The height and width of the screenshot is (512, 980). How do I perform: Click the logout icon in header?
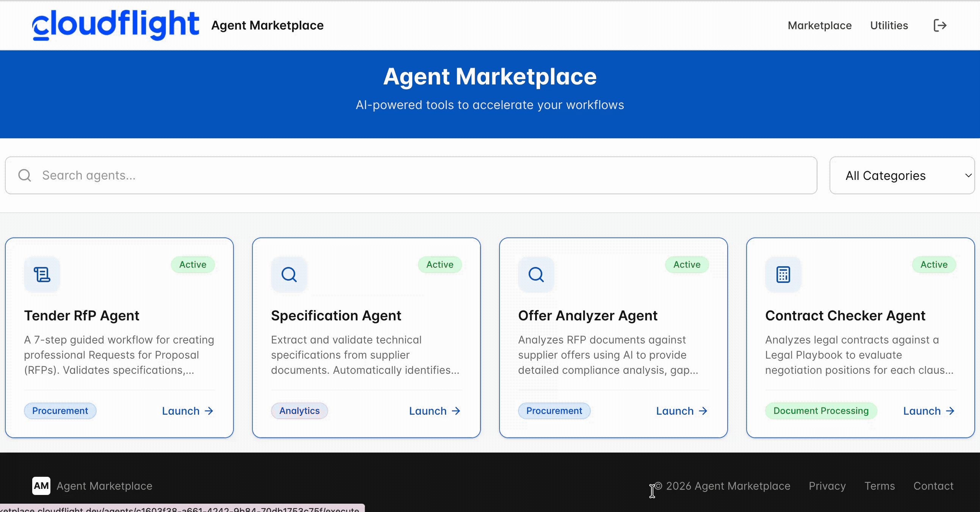940,25
